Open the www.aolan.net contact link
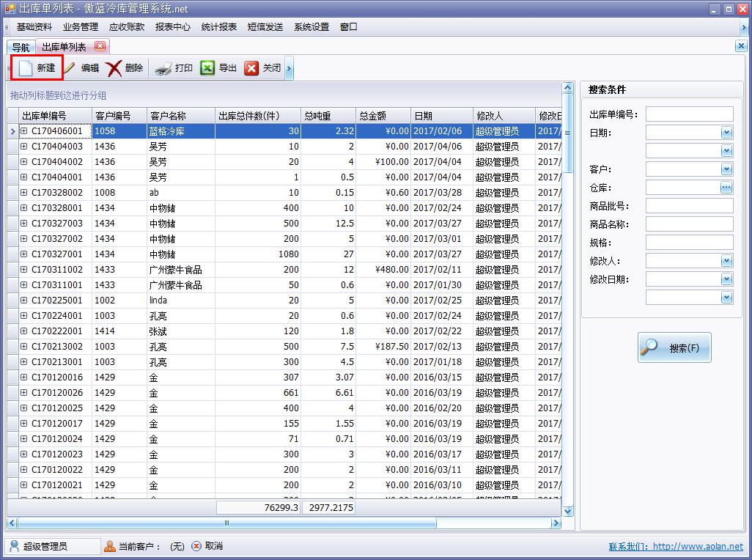 click(x=697, y=547)
